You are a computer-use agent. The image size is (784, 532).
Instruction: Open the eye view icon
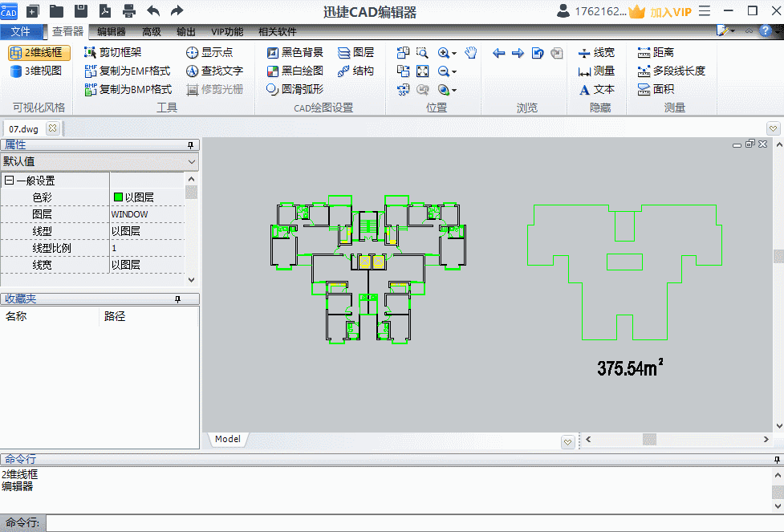[444, 90]
